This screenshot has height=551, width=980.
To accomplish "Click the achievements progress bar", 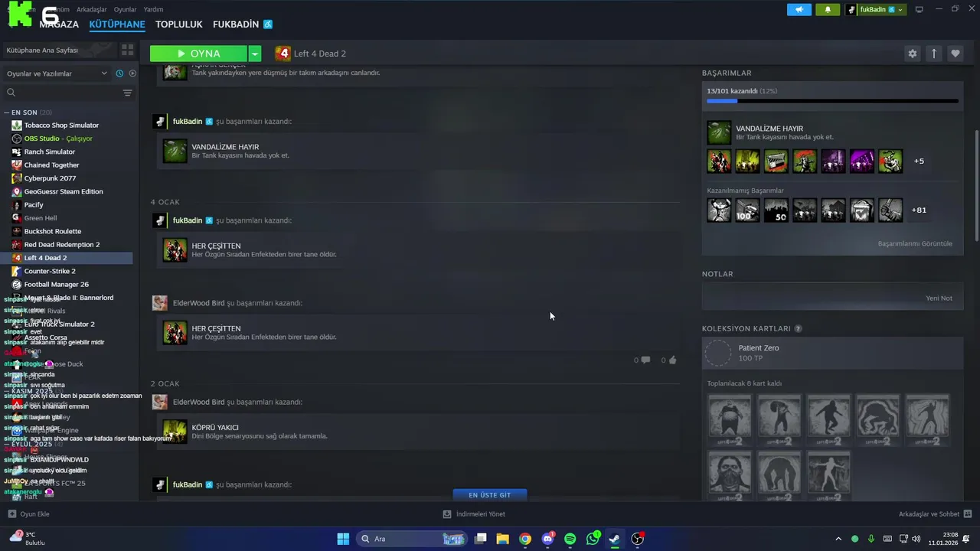I will pyautogui.click(x=832, y=101).
